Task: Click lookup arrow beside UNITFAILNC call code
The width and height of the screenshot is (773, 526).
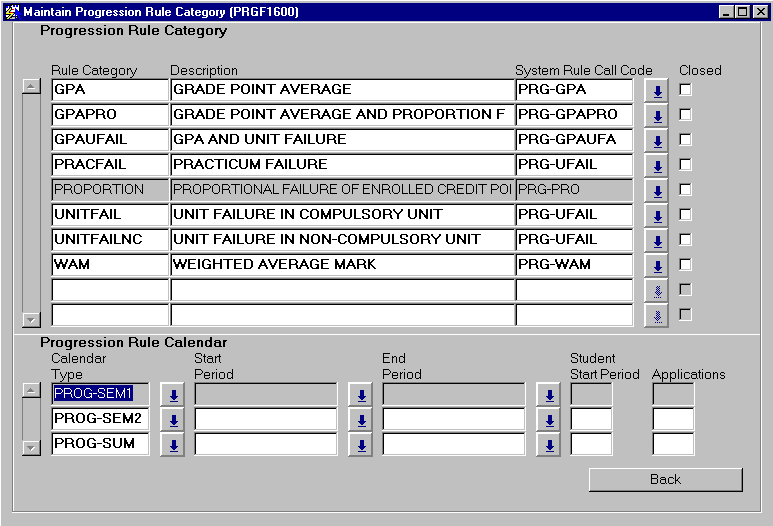Action: tap(657, 241)
